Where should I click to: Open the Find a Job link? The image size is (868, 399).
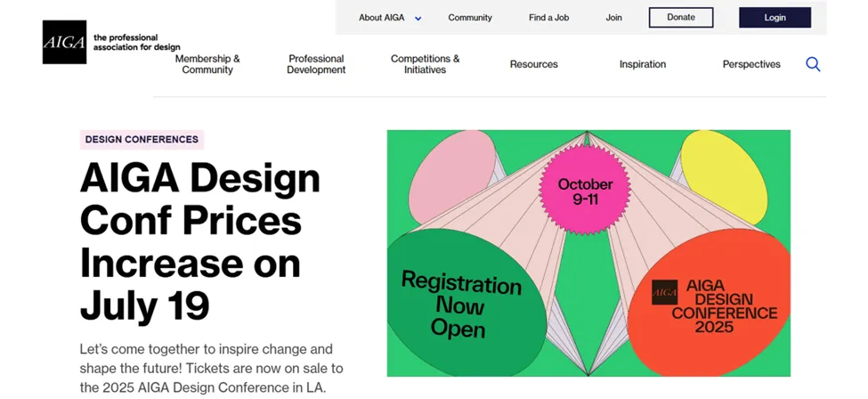pyautogui.click(x=548, y=18)
